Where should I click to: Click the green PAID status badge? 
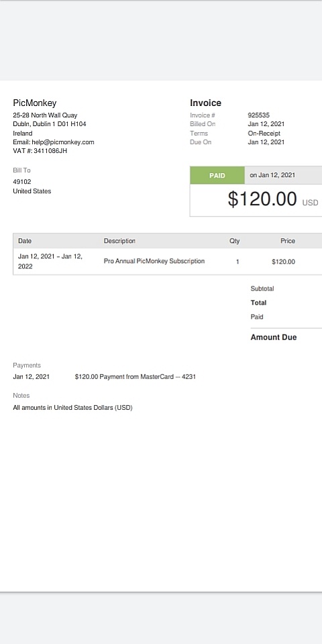pyautogui.click(x=217, y=175)
